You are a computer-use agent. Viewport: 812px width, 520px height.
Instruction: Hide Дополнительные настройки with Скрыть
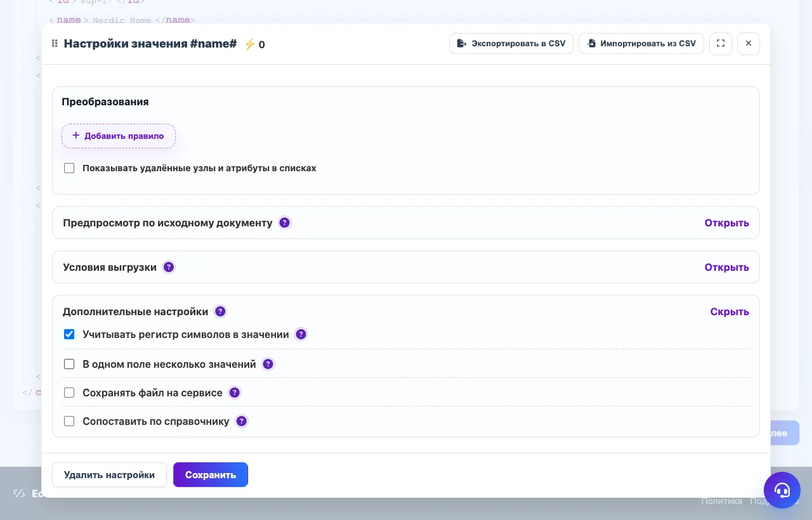tap(730, 311)
